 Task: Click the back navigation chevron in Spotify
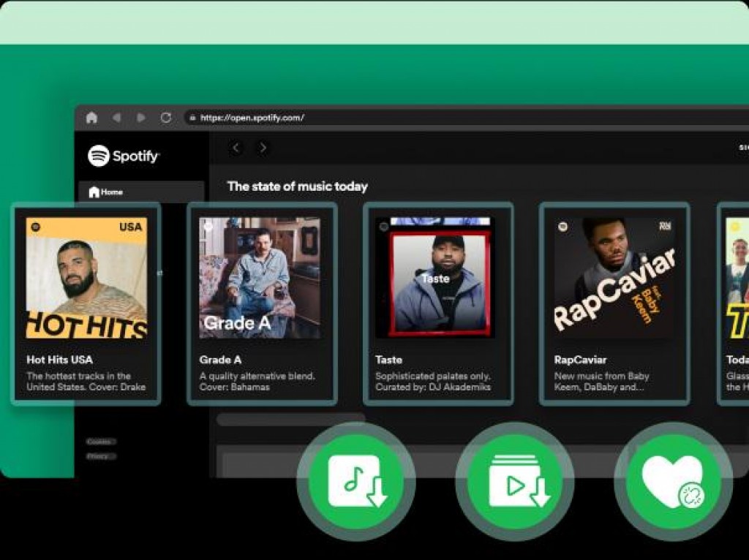pos(236,148)
